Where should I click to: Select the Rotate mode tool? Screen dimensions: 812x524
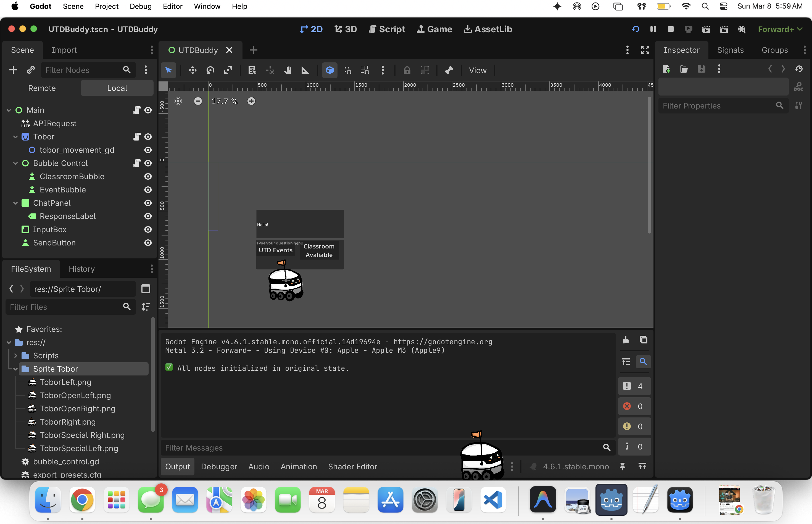(x=210, y=70)
